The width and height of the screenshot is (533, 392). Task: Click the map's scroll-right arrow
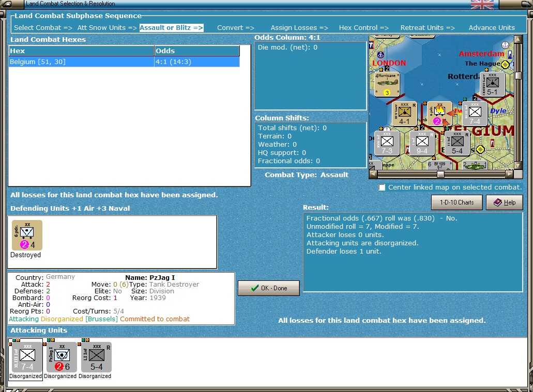click(x=509, y=174)
